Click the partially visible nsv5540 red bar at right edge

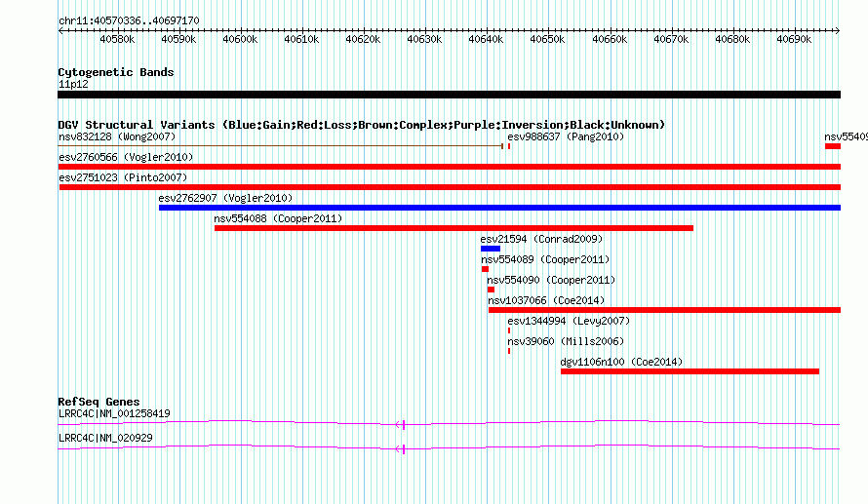[x=833, y=146]
